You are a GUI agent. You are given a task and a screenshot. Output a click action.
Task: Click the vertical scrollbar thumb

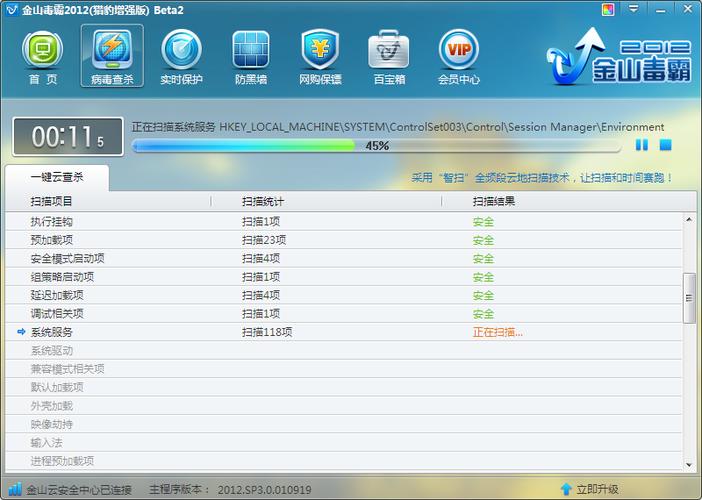point(689,298)
